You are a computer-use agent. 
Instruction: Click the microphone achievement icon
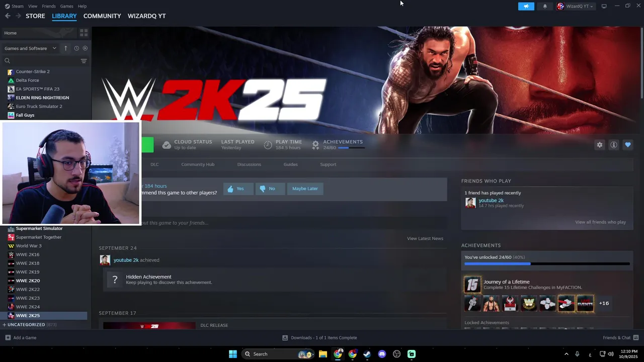point(472,303)
